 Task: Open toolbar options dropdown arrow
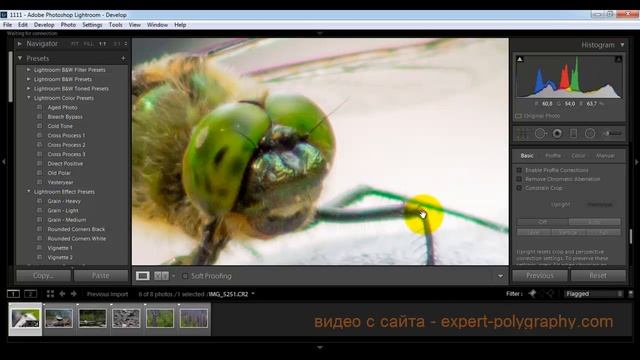(500, 276)
